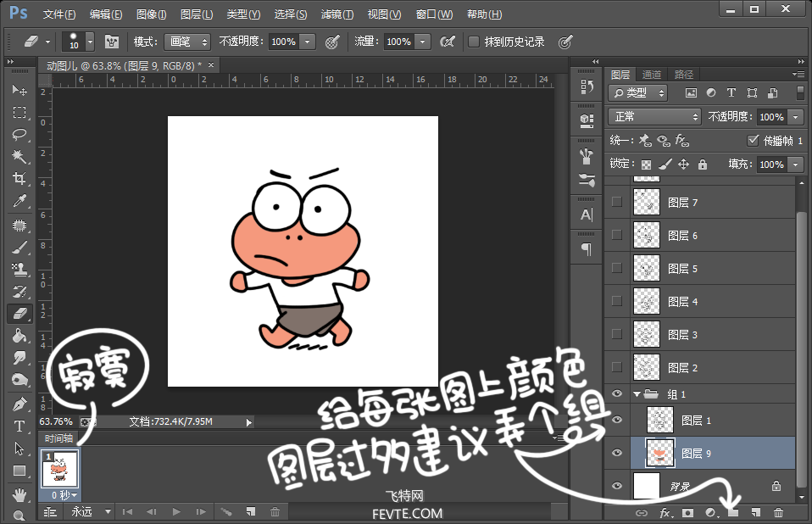812x524 pixels.
Task: Select the Horizontal Type tool
Action: [x=19, y=426]
